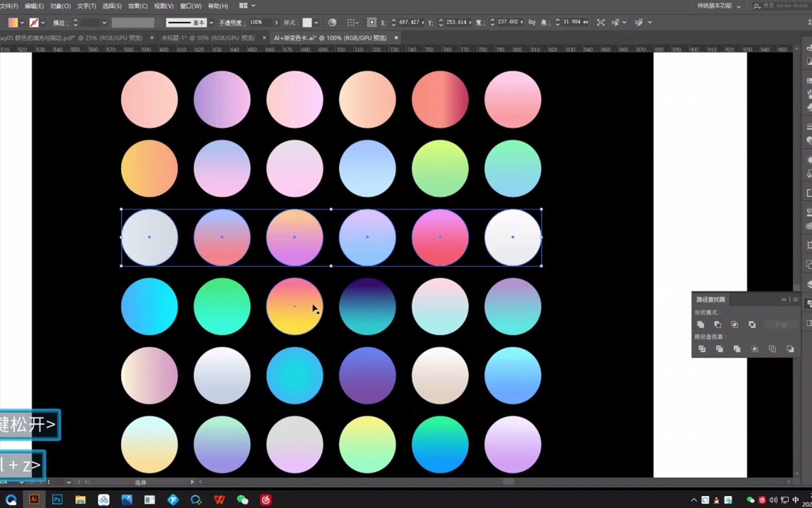Expand the fill color dropdown arrow
The width and height of the screenshot is (812, 508).
click(x=22, y=23)
